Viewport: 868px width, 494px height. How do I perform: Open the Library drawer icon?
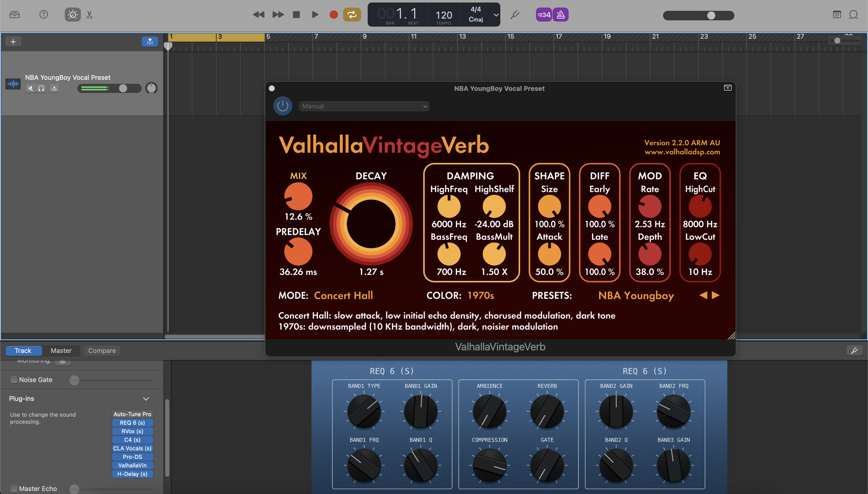(15, 15)
